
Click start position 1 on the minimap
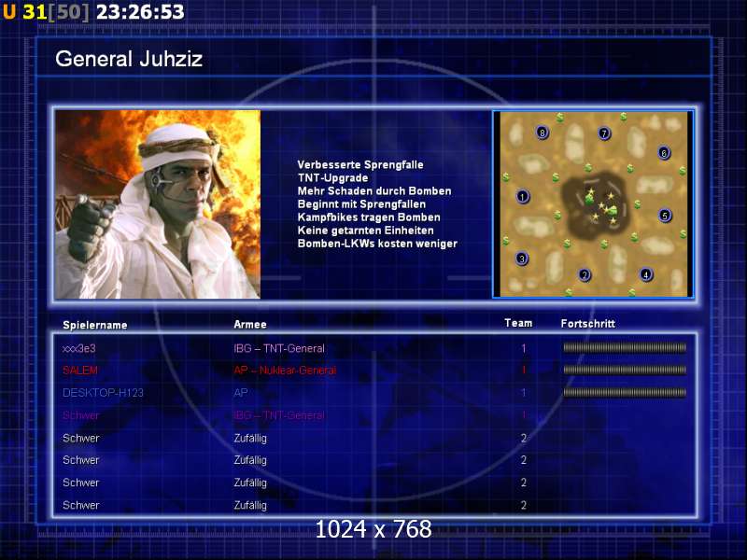point(523,196)
